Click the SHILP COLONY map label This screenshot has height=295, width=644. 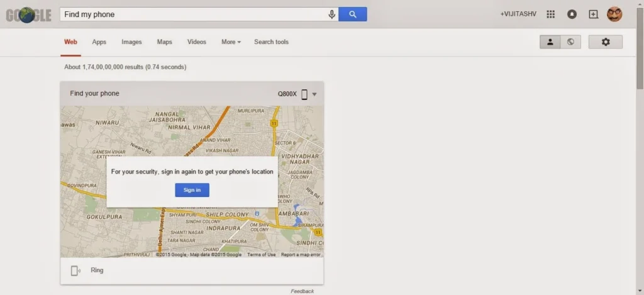227,214
